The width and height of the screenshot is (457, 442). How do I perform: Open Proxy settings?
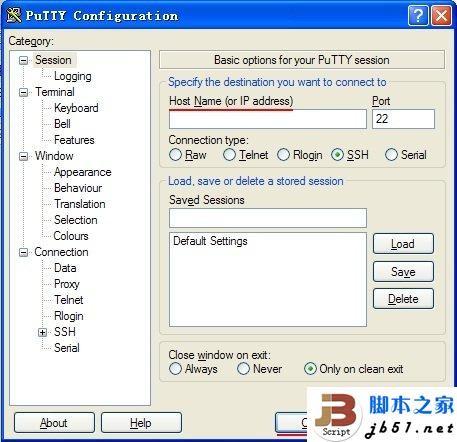tap(67, 284)
